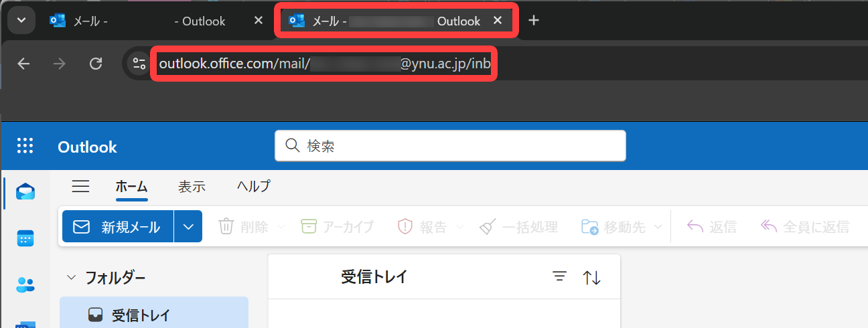This screenshot has width=868, height=328.
Task: Expand the 削除 dropdown chevron
Action: coord(281,228)
